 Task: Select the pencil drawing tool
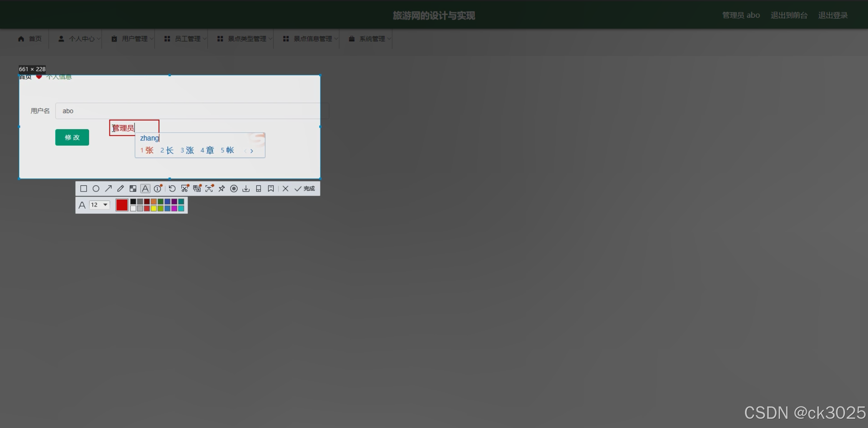[x=121, y=188]
